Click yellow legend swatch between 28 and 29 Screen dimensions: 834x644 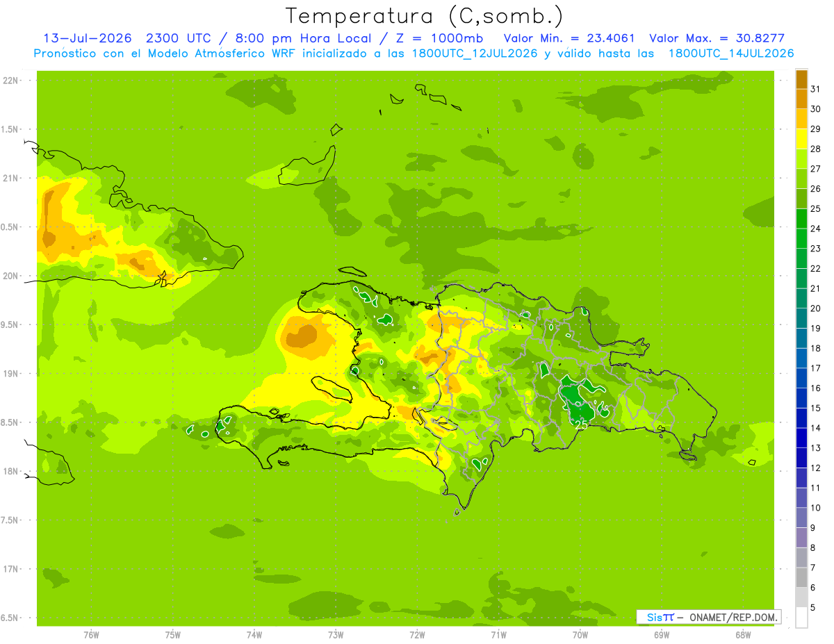801,139
